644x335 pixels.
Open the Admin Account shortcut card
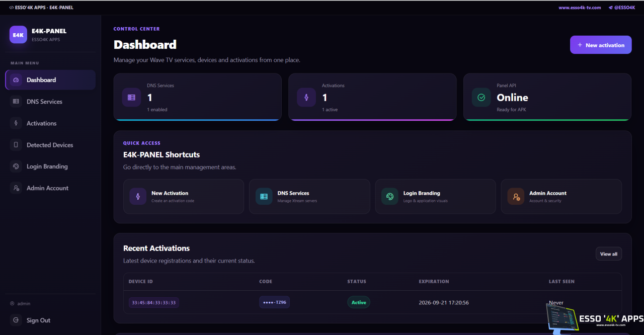click(561, 197)
